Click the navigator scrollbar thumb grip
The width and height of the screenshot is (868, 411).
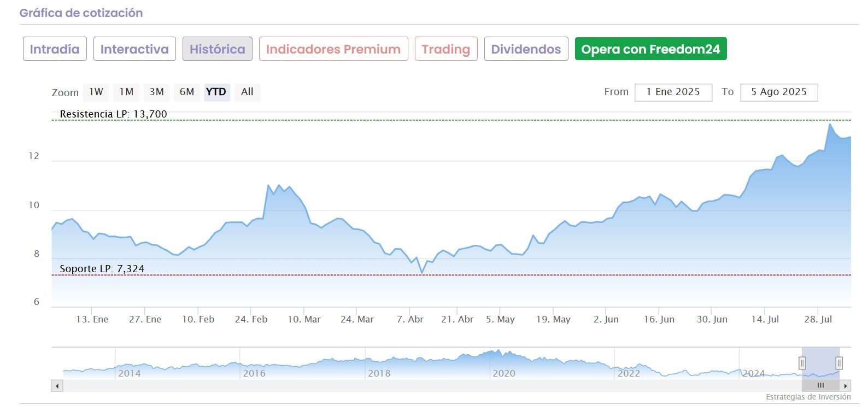(x=820, y=386)
